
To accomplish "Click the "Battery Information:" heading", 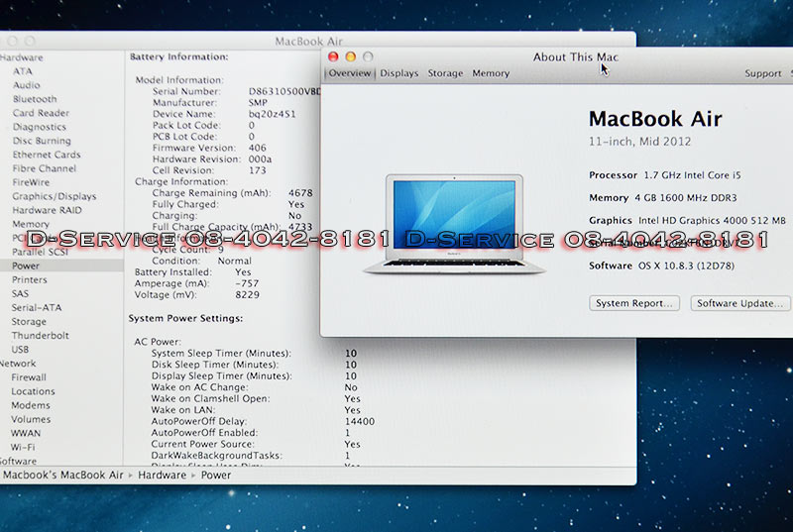I will point(179,56).
